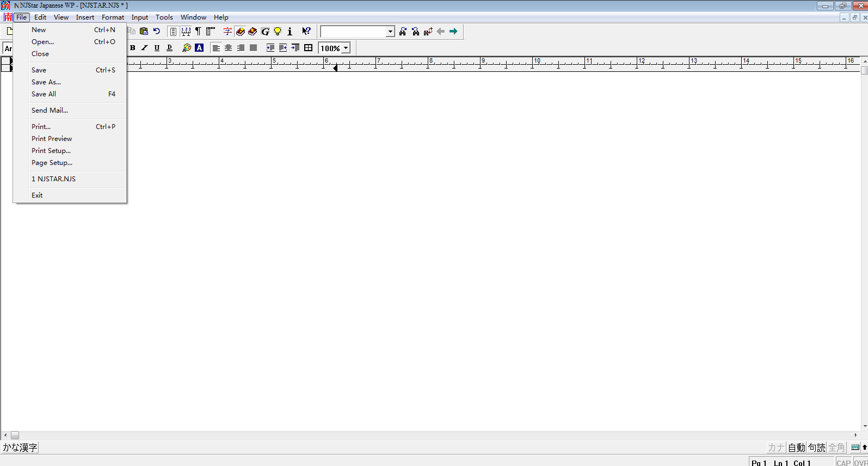This screenshot has height=466, width=868.
Task: Toggle the 句読 punctuation mode button
Action: tap(816, 447)
